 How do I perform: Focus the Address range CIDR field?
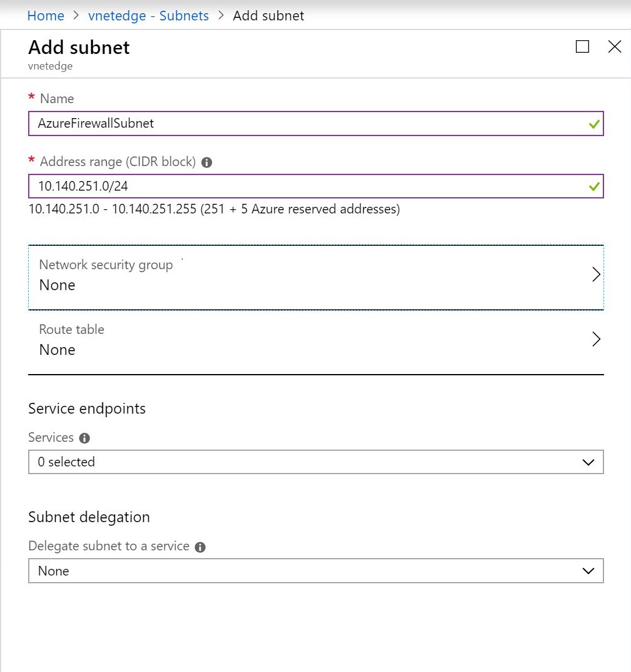[x=316, y=186]
